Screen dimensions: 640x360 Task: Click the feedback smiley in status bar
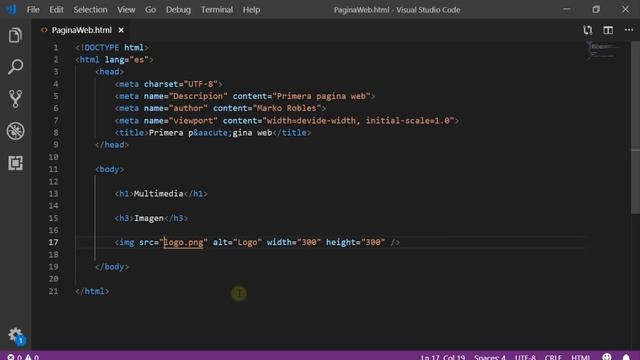point(607,357)
